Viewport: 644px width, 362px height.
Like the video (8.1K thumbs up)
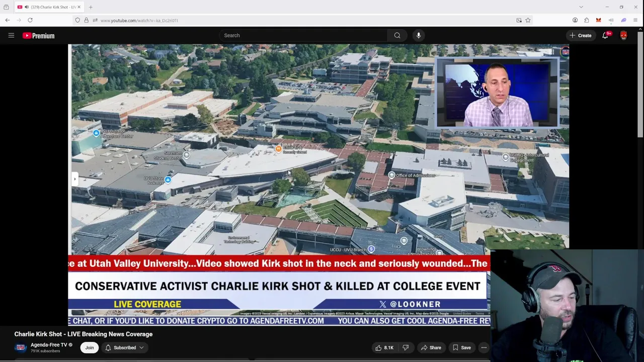coord(384,347)
